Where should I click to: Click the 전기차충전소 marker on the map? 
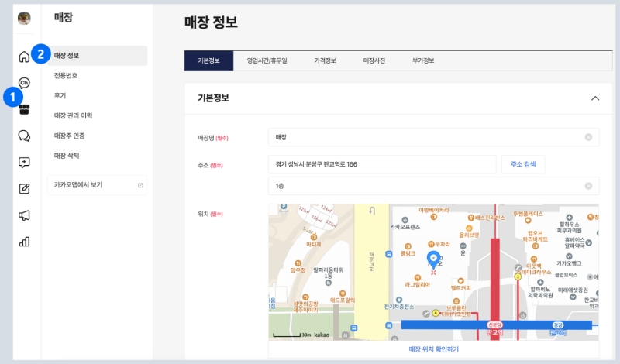pyautogui.click(x=399, y=300)
